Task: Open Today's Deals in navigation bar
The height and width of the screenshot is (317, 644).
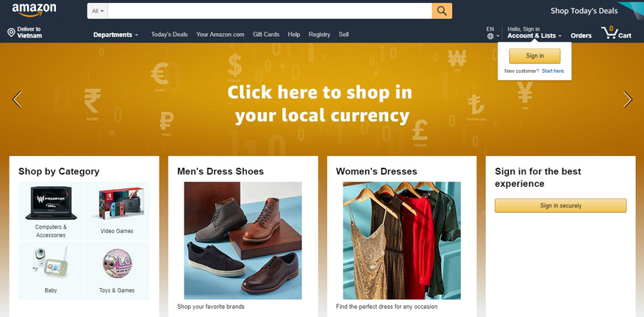Action: coord(169,35)
